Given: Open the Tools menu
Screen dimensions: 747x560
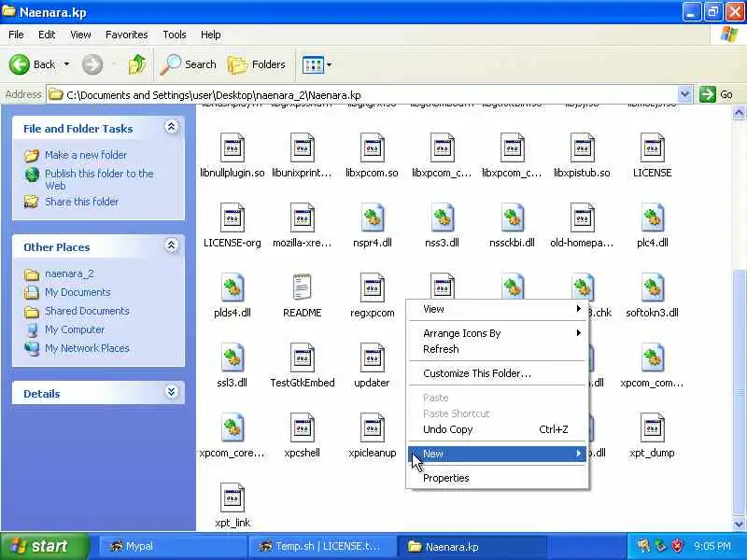Looking at the screenshot, I should [175, 35].
